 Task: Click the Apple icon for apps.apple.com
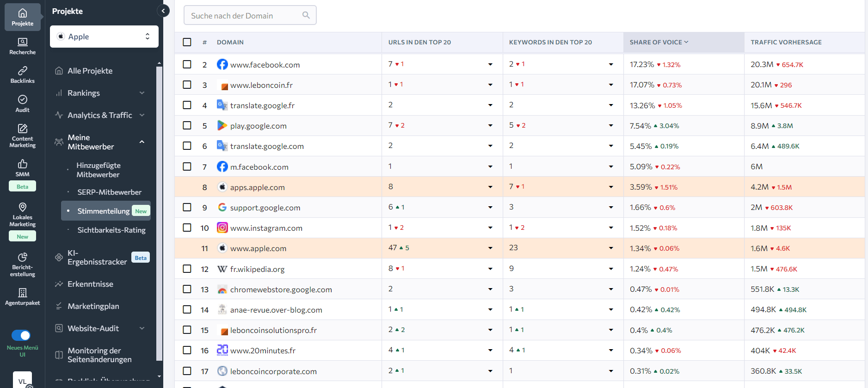(x=222, y=187)
